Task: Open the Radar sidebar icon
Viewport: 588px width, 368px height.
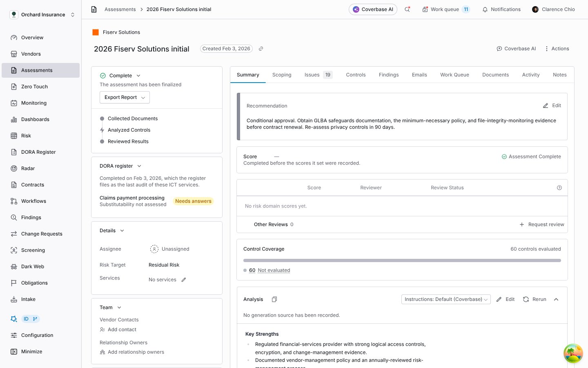Action: [x=14, y=168]
